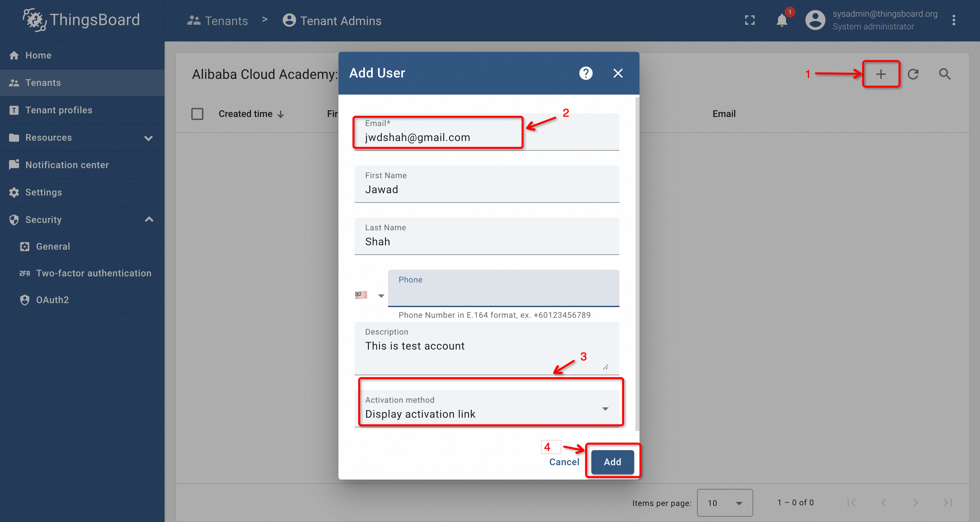Open Items per page dropdown
980x522 pixels.
724,503
